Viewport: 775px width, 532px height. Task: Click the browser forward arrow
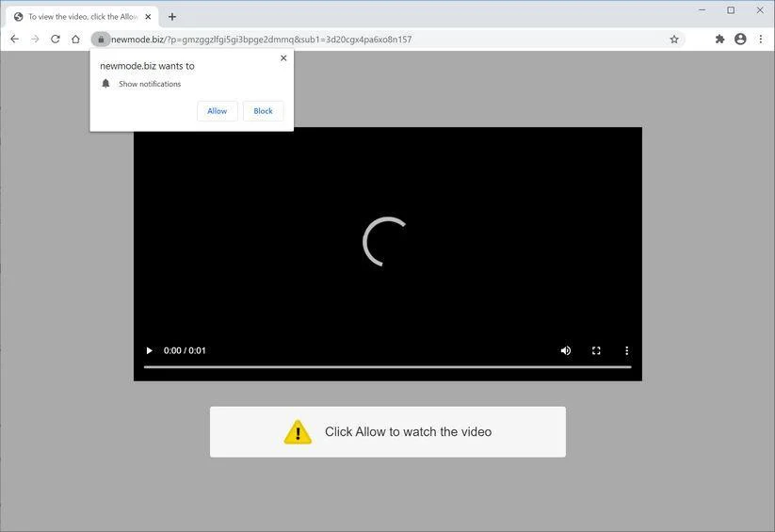click(35, 39)
